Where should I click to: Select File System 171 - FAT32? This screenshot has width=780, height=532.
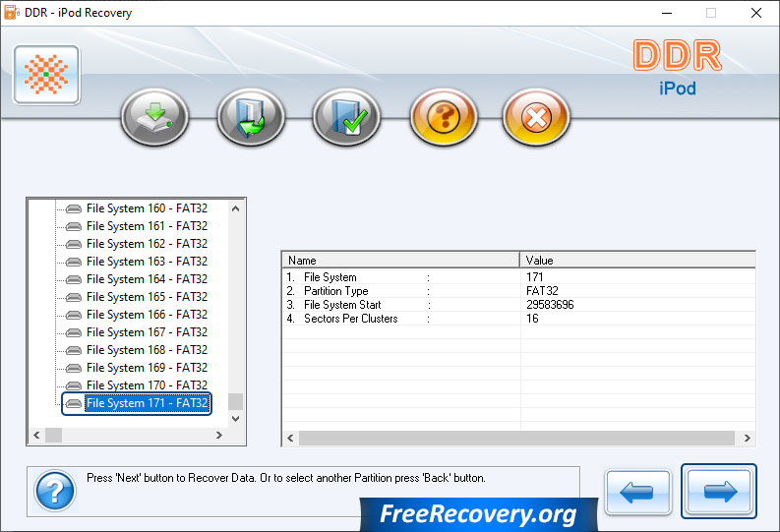click(147, 403)
